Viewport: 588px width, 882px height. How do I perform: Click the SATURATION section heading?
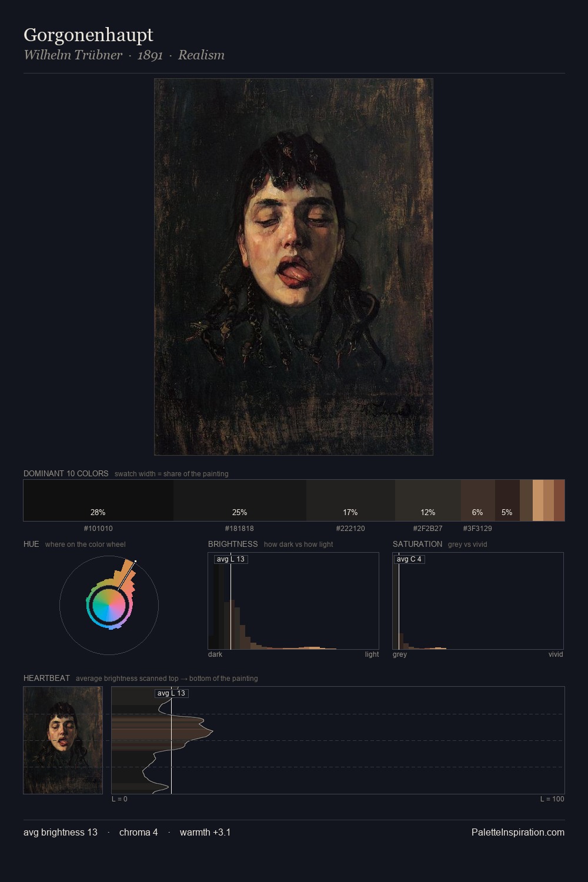(x=417, y=544)
